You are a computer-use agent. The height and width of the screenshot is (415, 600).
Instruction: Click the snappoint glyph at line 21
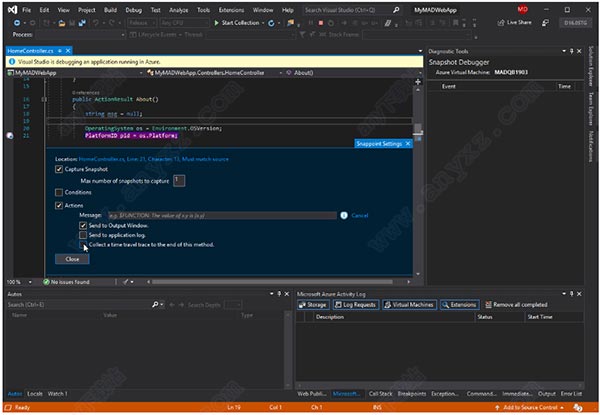[10, 135]
